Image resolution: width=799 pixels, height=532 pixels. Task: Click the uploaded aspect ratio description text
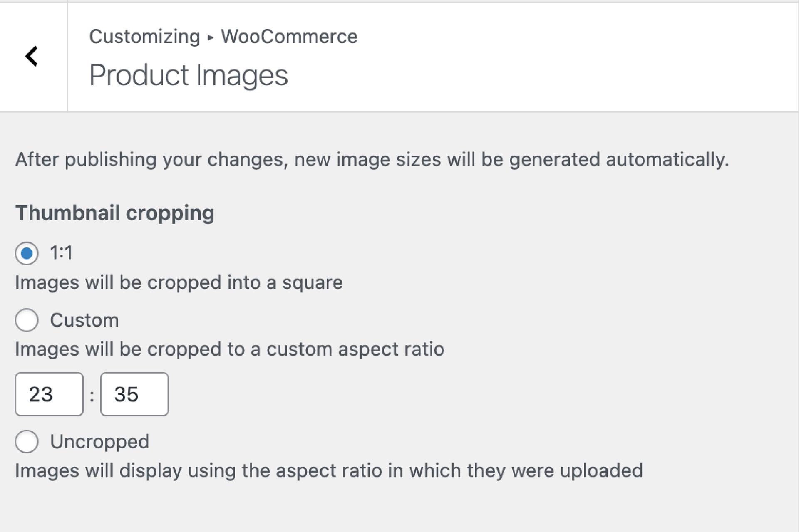[x=329, y=471]
